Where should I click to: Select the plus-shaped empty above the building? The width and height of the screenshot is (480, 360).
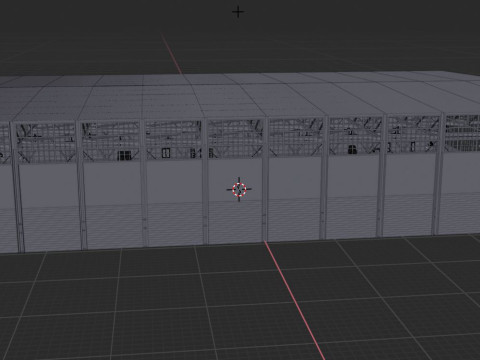(x=238, y=12)
